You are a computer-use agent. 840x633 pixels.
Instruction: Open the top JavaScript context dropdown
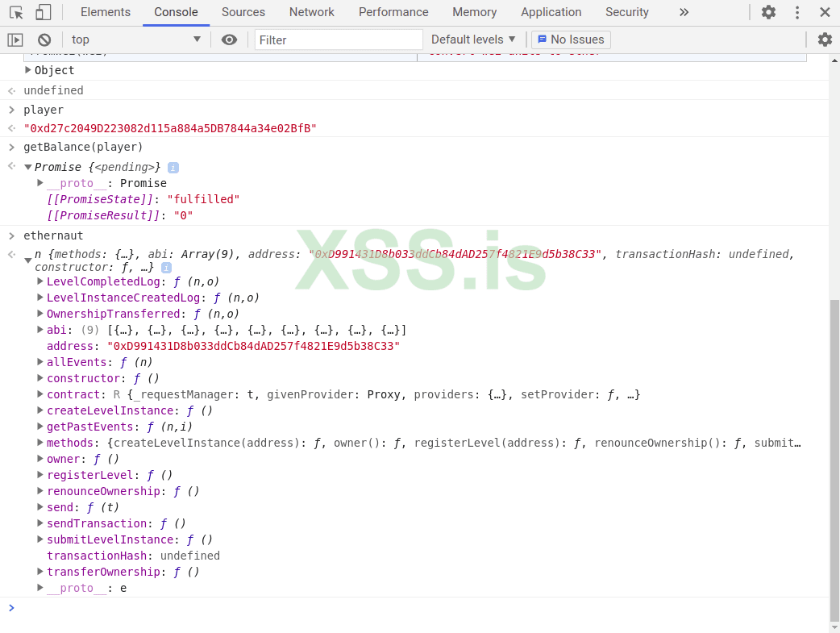pyautogui.click(x=136, y=40)
